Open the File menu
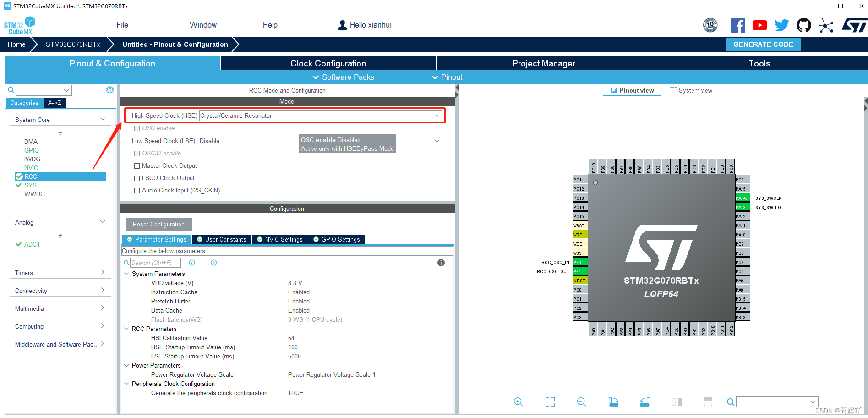The image size is (868, 418). coord(122,25)
